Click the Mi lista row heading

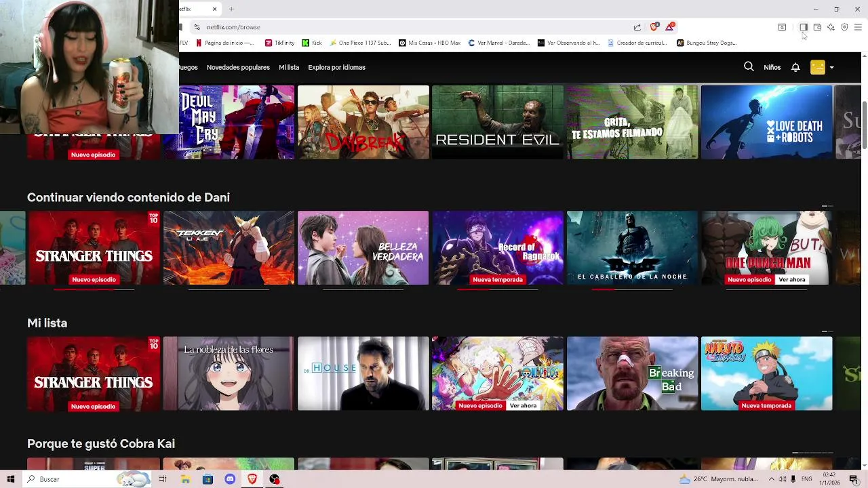[x=47, y=323]
